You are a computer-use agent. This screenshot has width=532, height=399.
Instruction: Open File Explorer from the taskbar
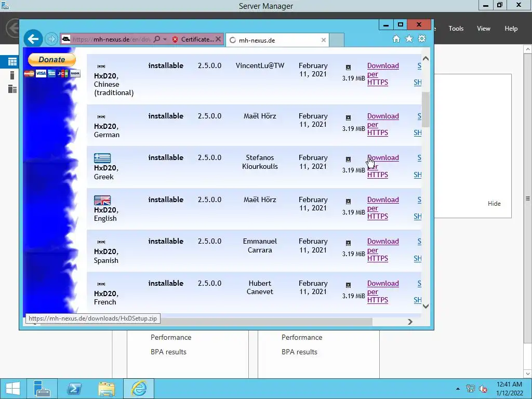pyautogui.click(x=107, y=389)
